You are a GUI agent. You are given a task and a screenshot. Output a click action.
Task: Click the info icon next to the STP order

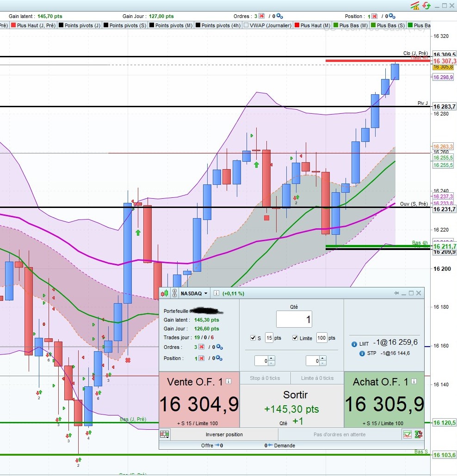[362, 354]
